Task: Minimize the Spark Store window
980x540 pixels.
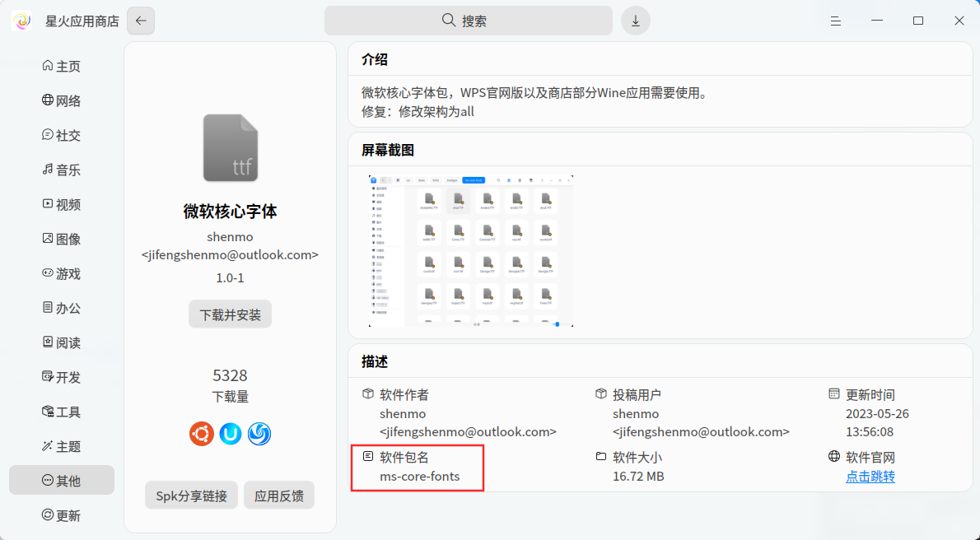Action: (877, 21)
